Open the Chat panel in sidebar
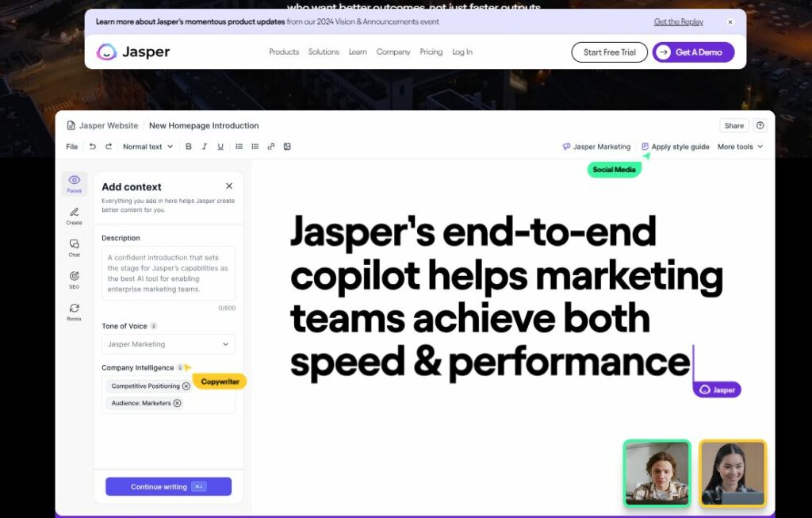The width and height of the screenshot is (812, 518). [74, 248]
